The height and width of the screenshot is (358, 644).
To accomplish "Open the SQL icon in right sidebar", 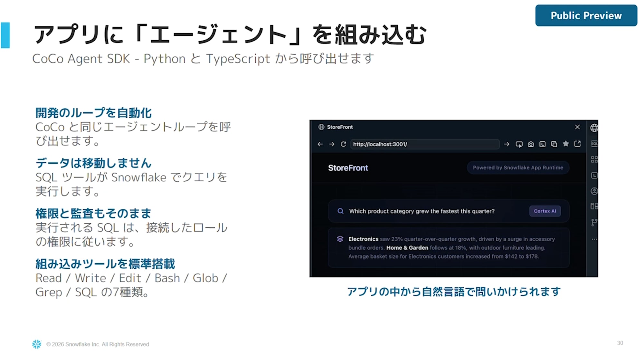I will pyautogui.click(x=594, y=143).
